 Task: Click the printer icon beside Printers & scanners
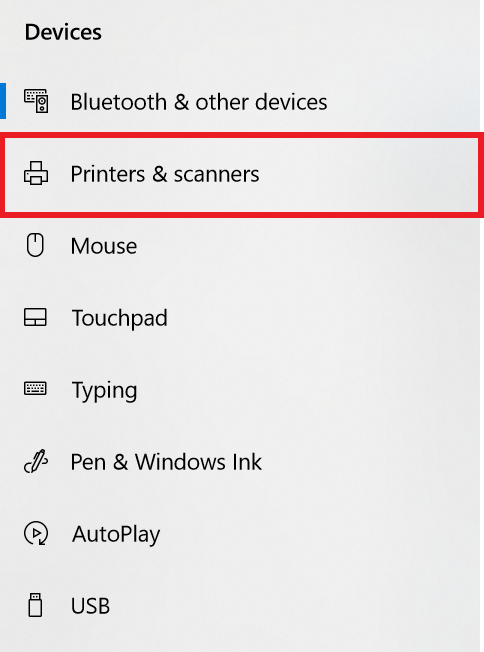[36, 173]
